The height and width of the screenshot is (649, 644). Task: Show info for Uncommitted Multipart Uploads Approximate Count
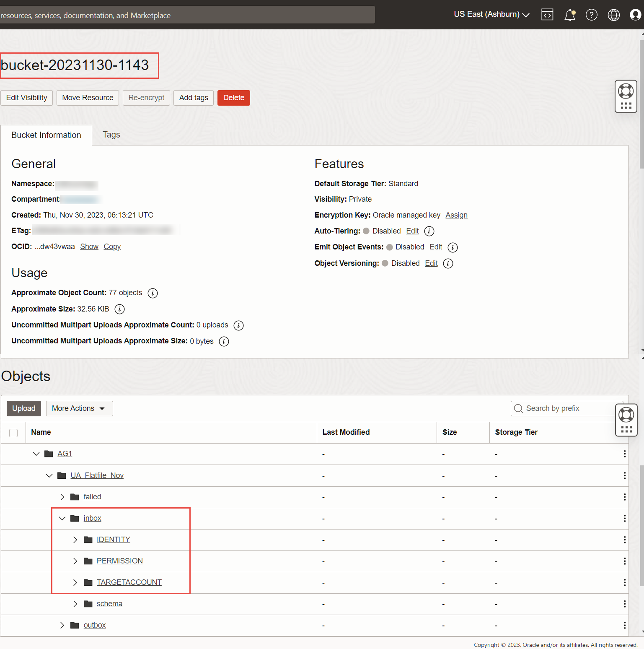(x=239, y=325)
